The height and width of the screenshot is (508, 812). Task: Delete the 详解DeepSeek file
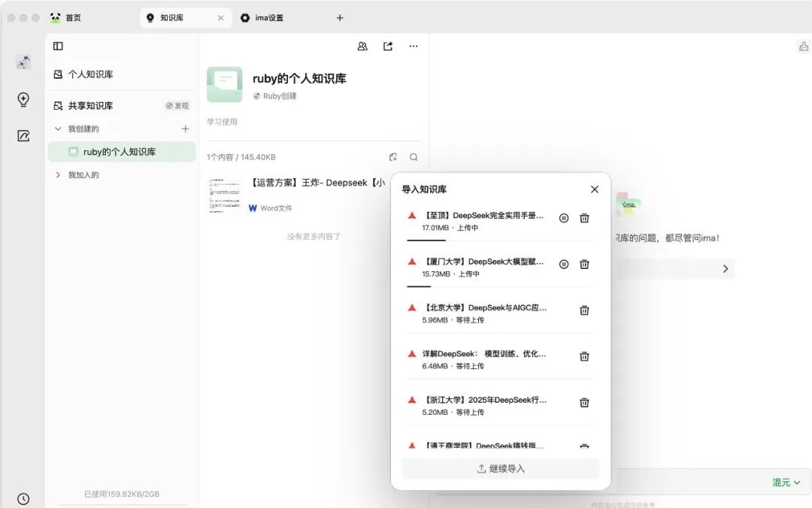(584, 356)
